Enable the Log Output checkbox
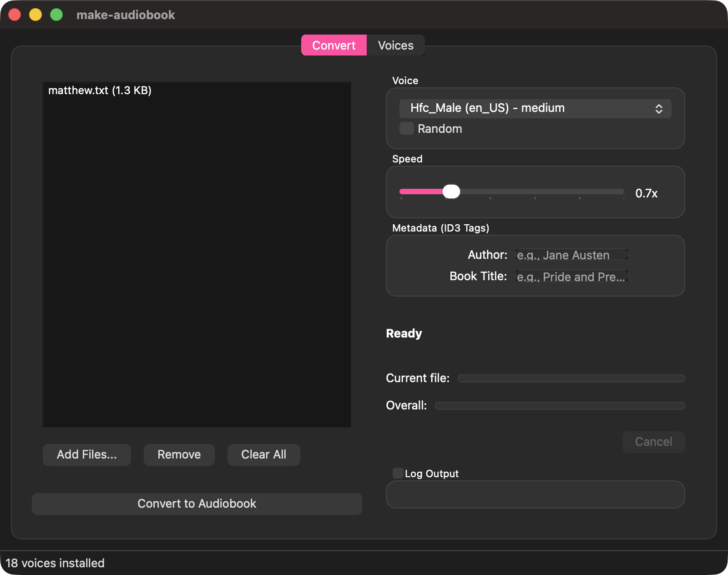Image resolution: width=728 pixels, height=575 pixels. click(397, 473)
